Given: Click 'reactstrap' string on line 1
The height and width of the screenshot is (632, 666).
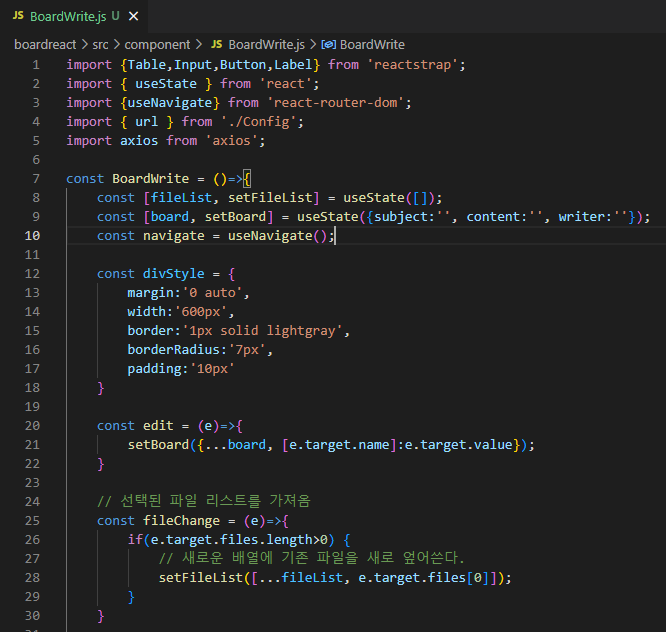Looking at the screenshot, I should click(412, 65).
